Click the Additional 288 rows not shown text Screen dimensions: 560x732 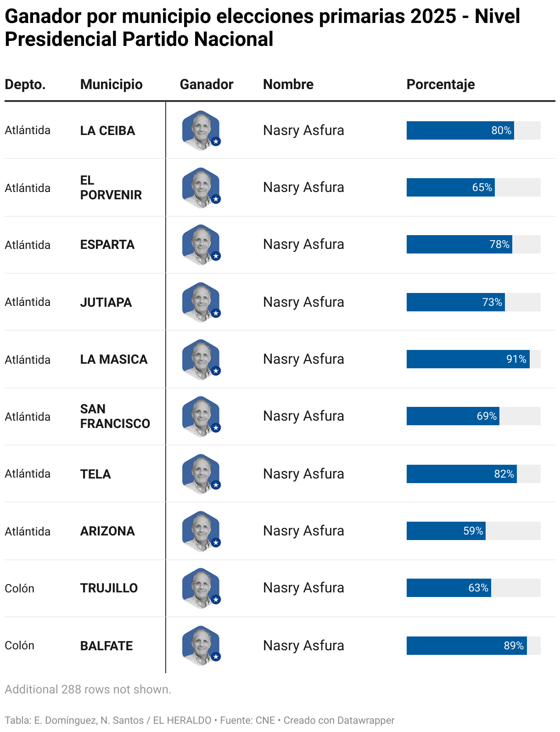88,689
